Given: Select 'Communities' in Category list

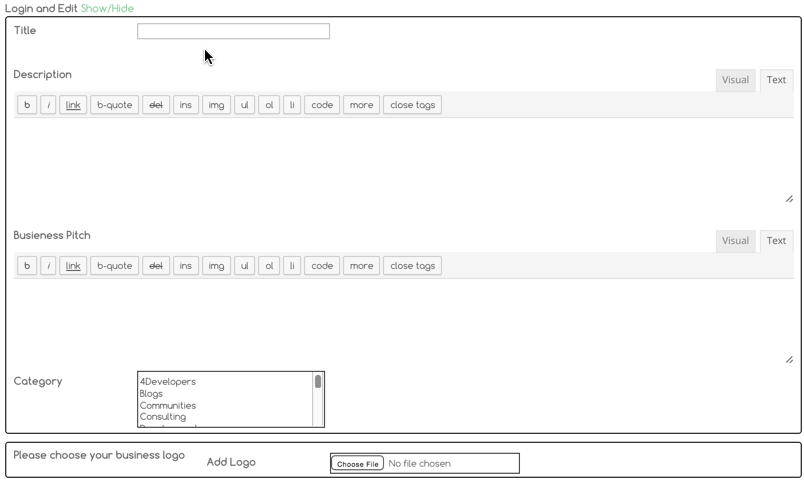Looking at the screenshot, I should click(168, 406).
